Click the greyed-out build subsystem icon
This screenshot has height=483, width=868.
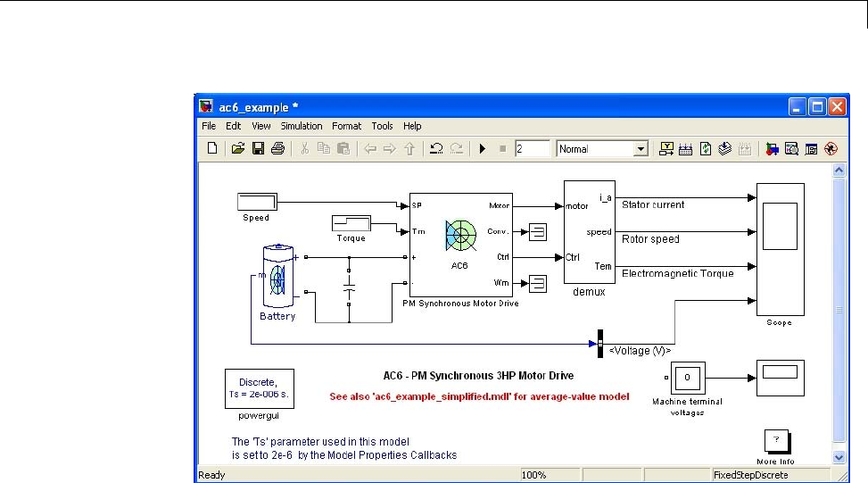click(x=745, y=148)
